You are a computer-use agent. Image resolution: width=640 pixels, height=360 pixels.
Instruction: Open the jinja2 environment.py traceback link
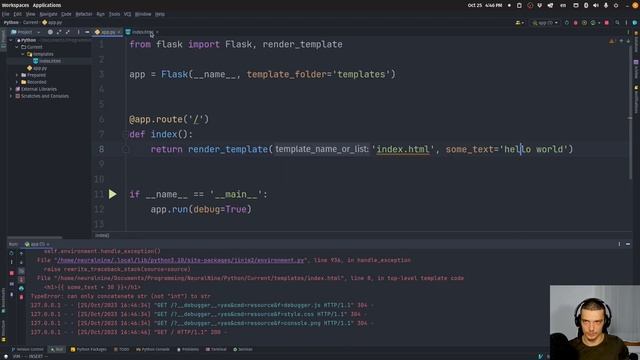180,260
